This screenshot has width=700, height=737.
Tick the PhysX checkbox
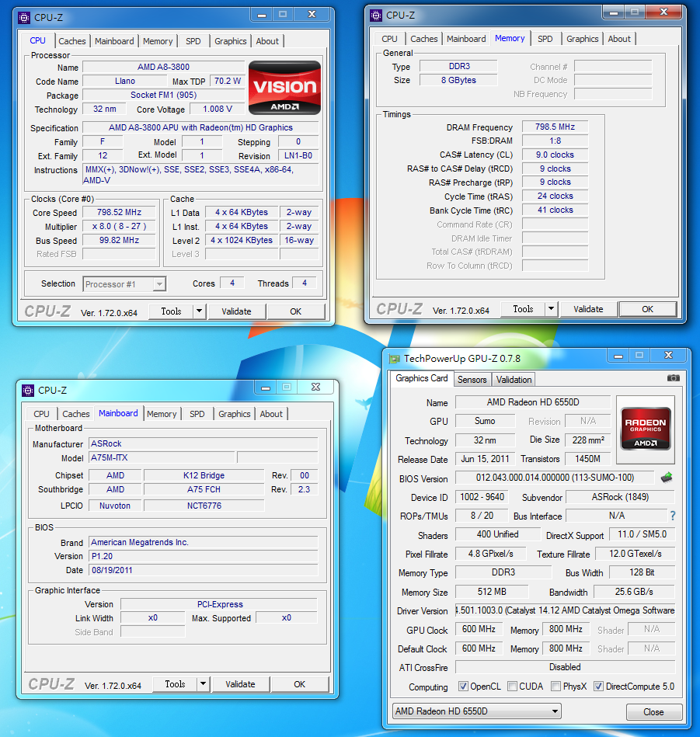(555, 687)
